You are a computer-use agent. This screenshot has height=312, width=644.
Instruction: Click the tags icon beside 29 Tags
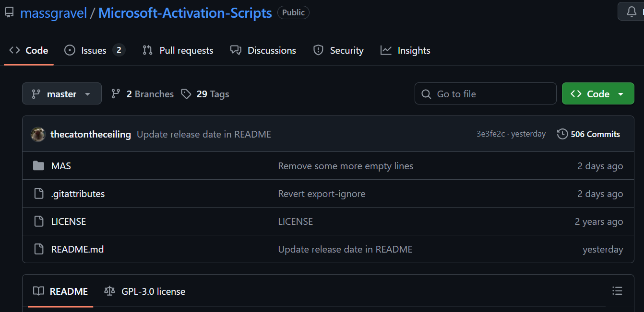[186, 94]
